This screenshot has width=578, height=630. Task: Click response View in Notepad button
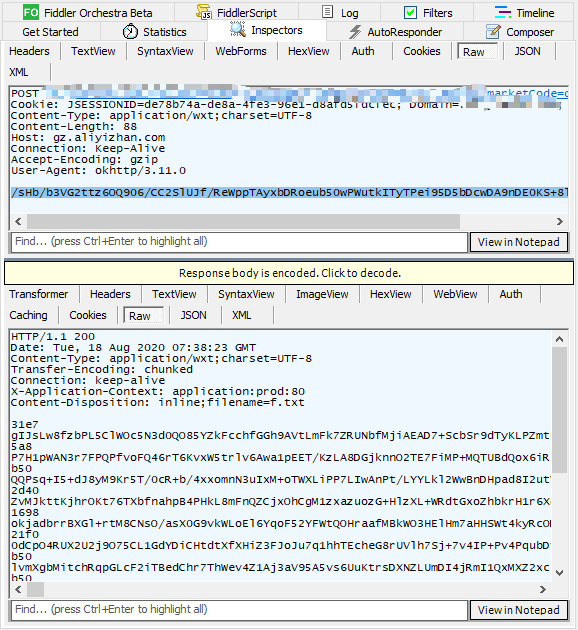click(519, 610)
